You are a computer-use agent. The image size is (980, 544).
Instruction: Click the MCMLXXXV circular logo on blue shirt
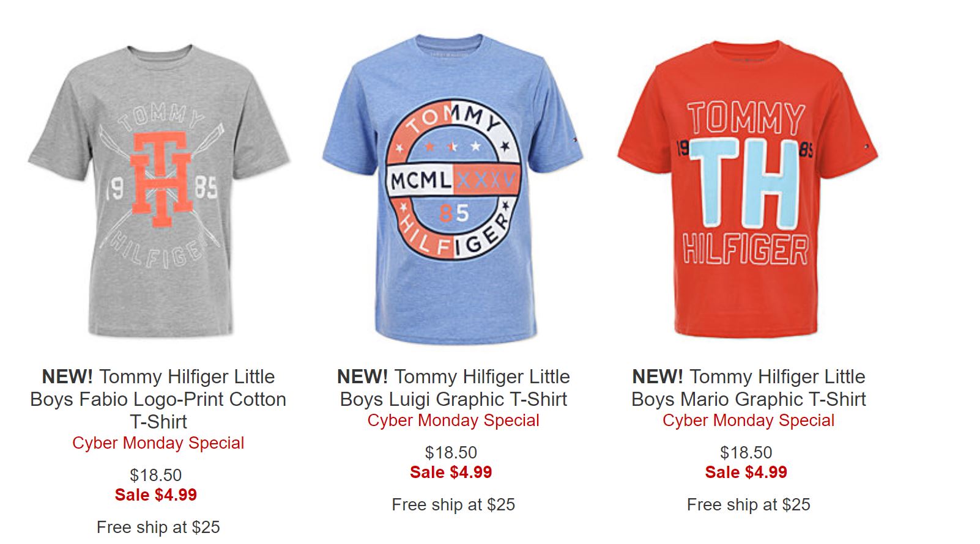tap(453, 180)
